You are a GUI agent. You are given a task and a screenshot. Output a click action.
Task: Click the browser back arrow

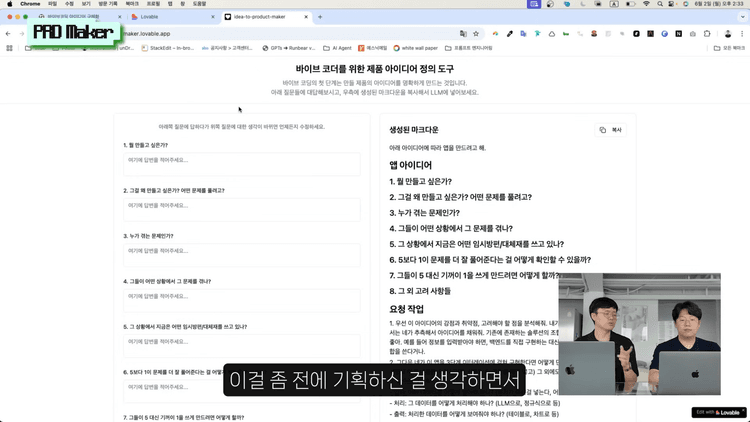tap(8, 33)
